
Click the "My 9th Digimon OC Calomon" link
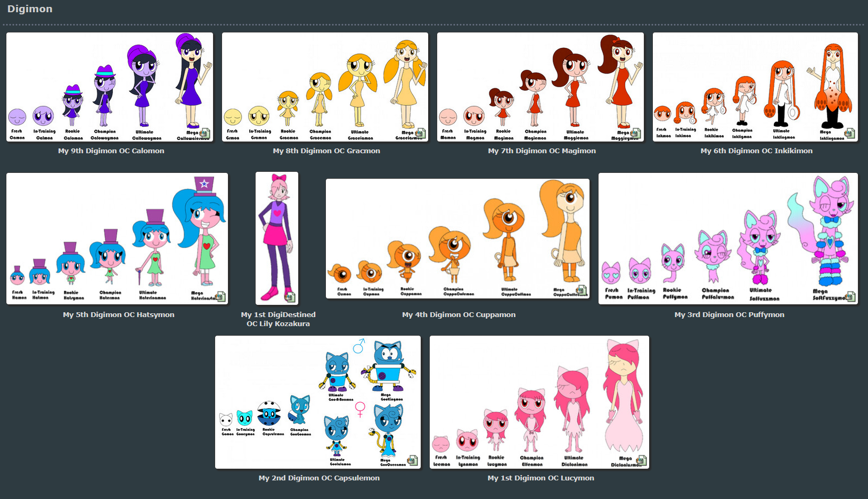pyautogui.click(x=111, y=151)
